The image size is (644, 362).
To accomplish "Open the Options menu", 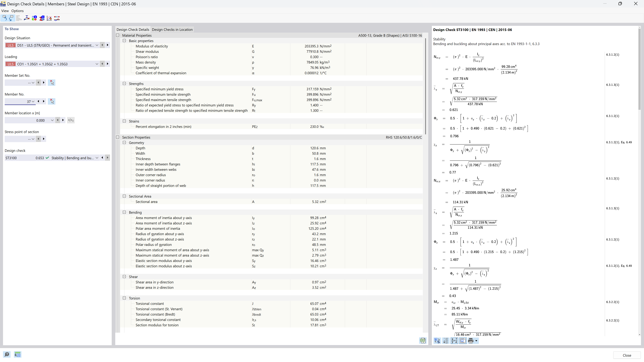I will 17,11.
